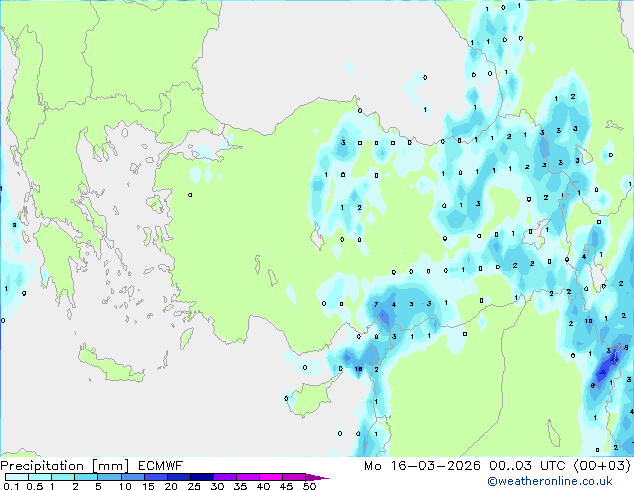The image size is (634, 490).
Task: Click the legend label "35"
Action: click(240, 486)
